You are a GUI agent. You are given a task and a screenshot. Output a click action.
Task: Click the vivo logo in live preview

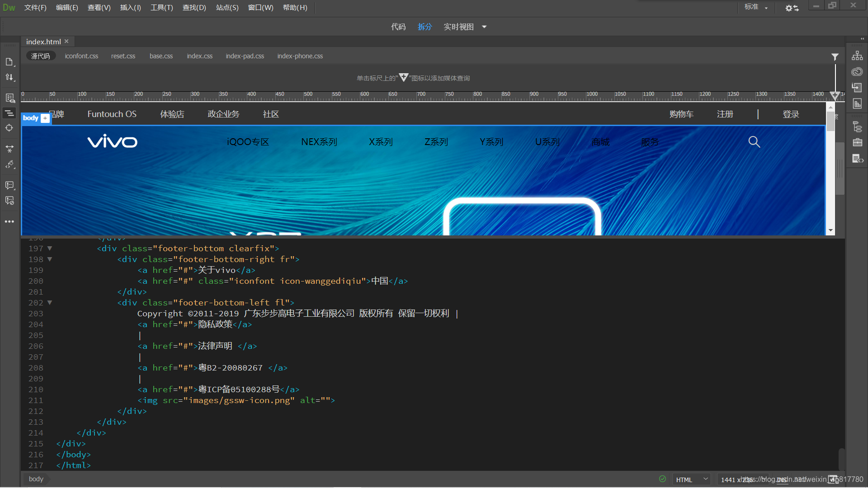click(x=112, y=141)
